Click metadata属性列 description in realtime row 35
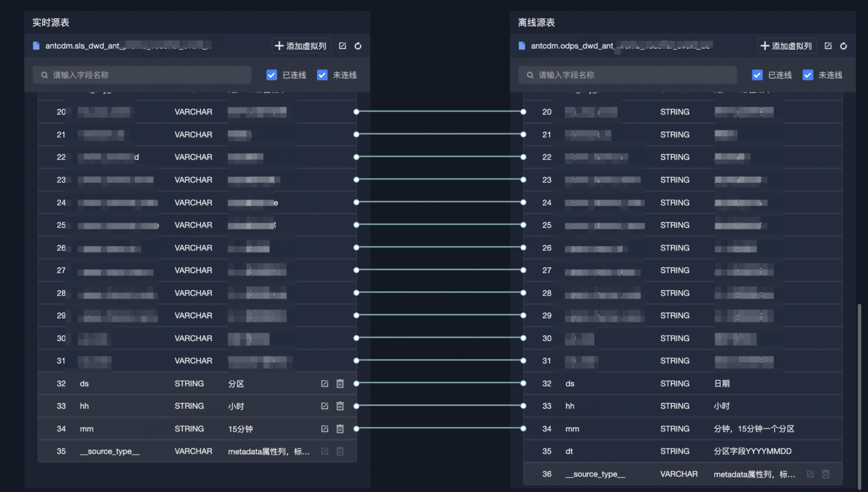This screenshot has width=868, height=492. pyautogui.click(x=269, y=451)
